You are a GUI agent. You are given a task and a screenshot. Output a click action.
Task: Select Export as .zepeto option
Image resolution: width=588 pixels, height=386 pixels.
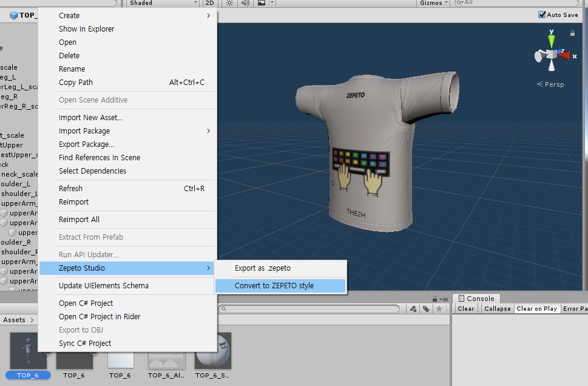[280, 268]
